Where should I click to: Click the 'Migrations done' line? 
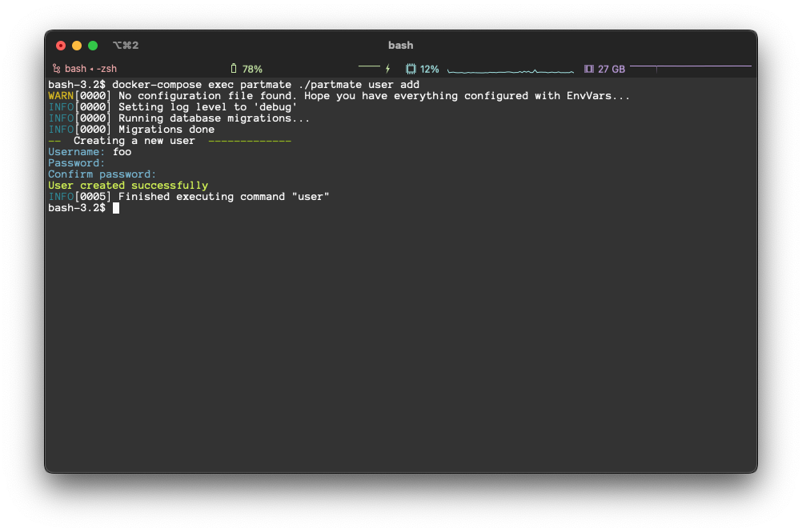(x=131, y=130)
